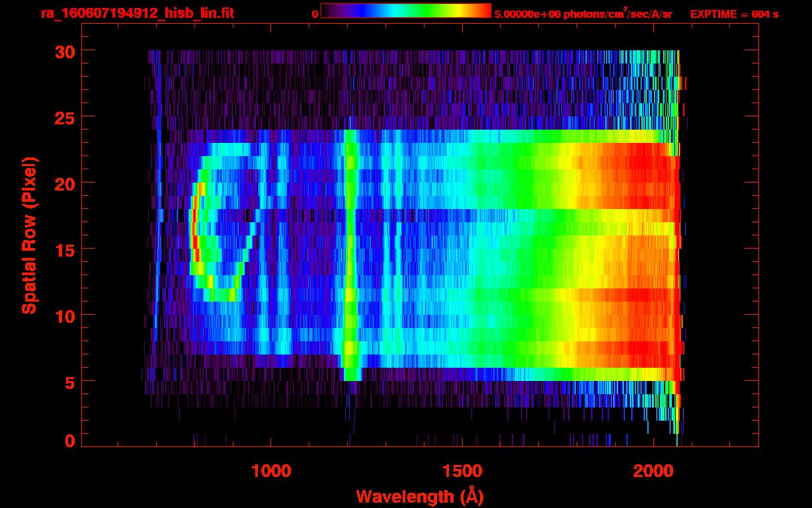Click the 1500 tick label on wavelength axis
Screen dimensions: 812x508
(462, 471)
